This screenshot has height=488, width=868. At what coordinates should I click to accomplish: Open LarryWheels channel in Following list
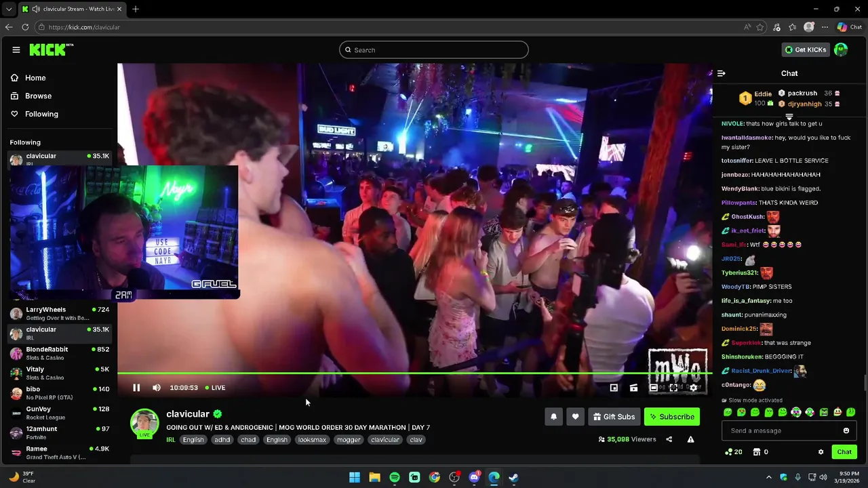[x=59, y=313]
